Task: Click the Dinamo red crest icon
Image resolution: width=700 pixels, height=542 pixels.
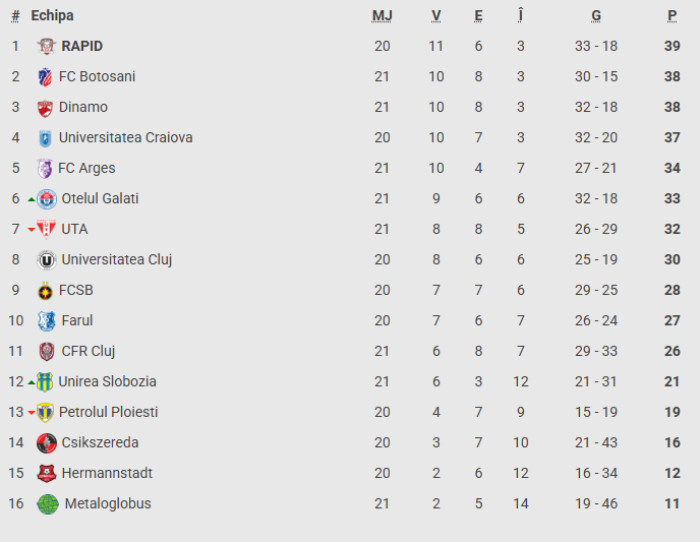Action: 45,108
